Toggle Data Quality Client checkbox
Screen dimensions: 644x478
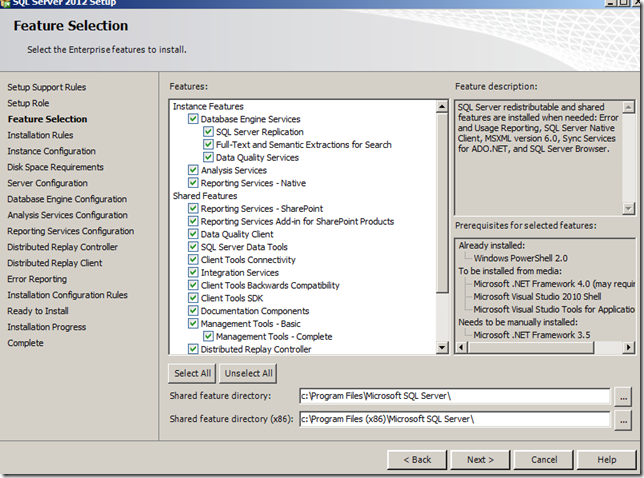click(x=193, y=234)
